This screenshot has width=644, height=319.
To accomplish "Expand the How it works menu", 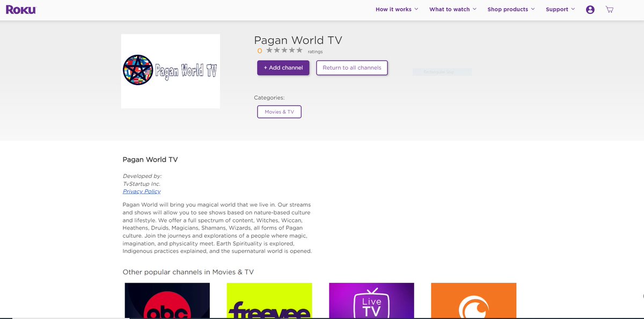I will pos(397,10).
